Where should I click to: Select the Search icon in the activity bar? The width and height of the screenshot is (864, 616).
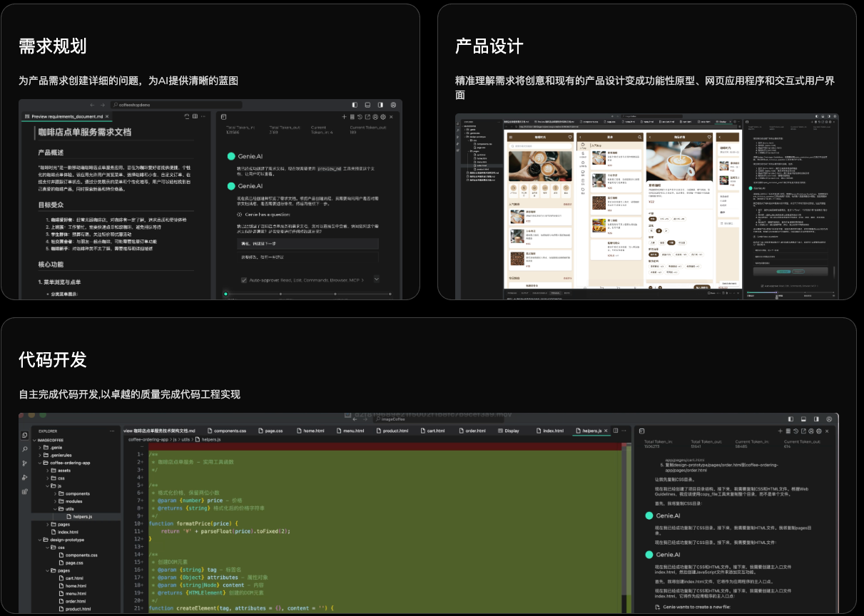(24, 449)
